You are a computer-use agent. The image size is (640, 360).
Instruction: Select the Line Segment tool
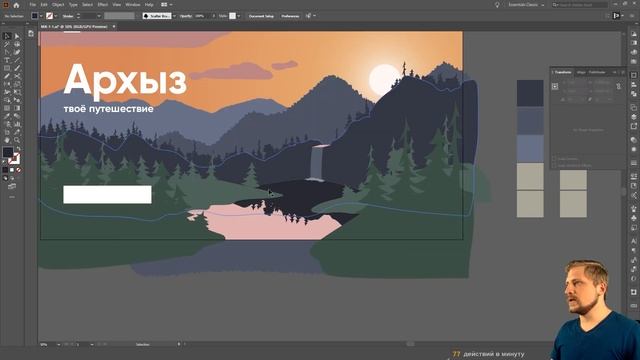[x=17, y=60]
